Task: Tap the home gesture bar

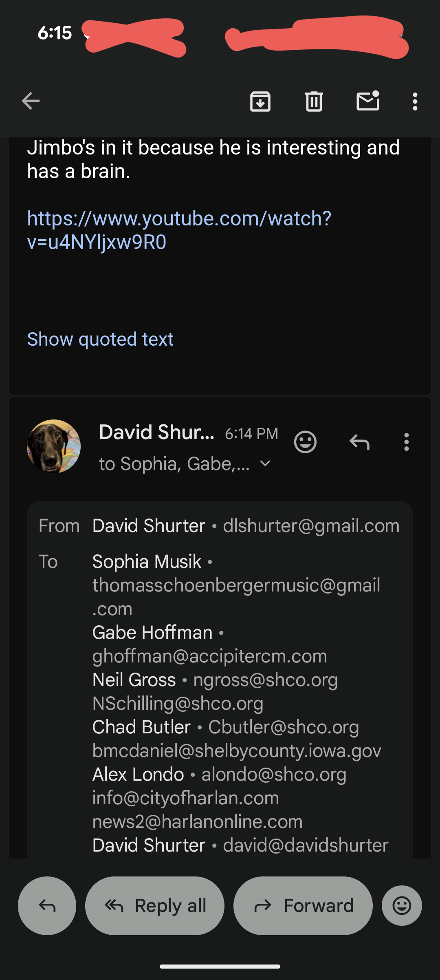Action: (x=220, y=967)
